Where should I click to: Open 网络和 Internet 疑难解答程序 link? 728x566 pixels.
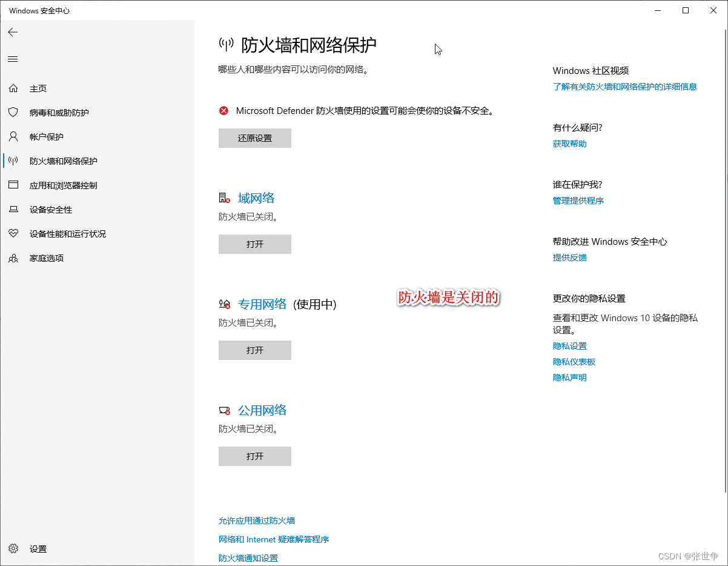pos(274,539)
